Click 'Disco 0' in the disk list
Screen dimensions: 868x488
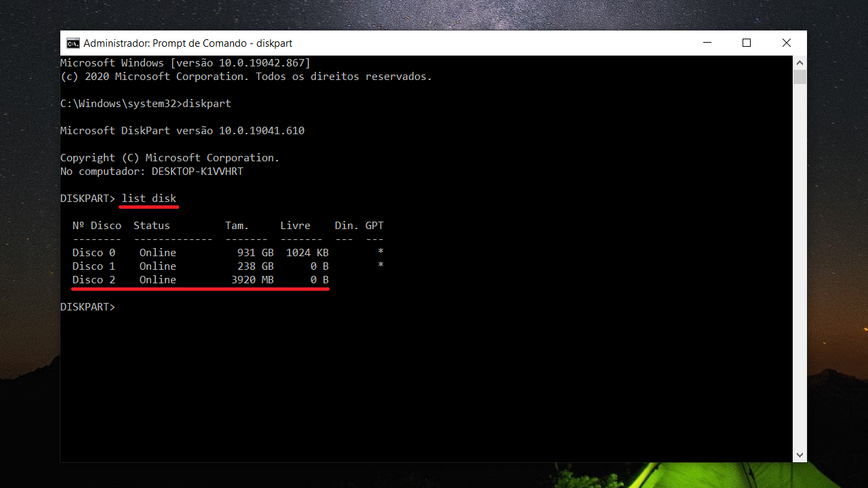tap(94, 253)
